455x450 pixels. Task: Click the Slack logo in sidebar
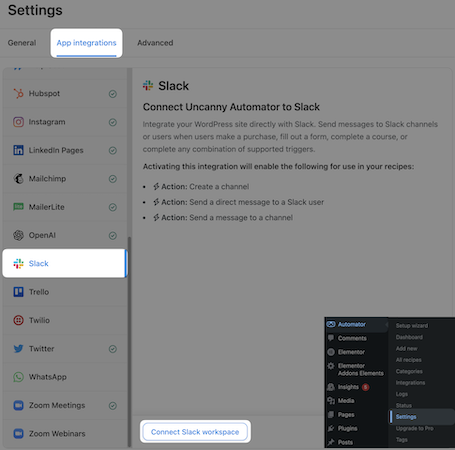click(x=18, y=263)
